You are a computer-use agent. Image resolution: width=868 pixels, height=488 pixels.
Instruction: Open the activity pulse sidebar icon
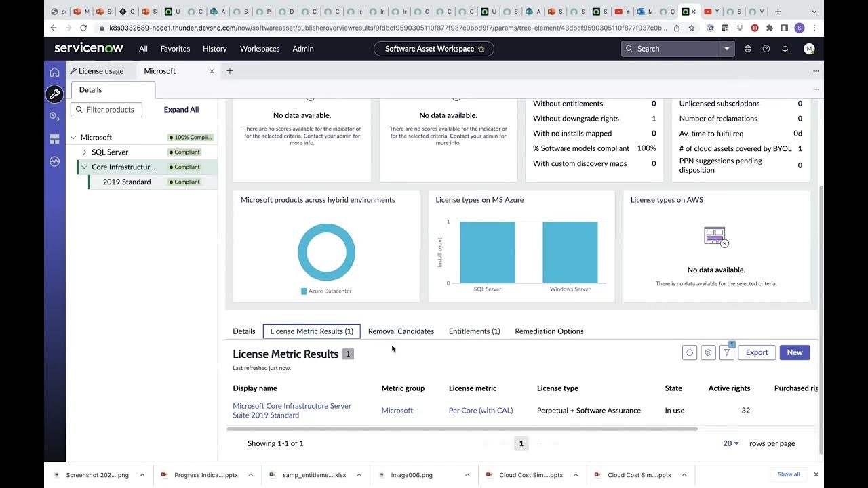(55, 161)
